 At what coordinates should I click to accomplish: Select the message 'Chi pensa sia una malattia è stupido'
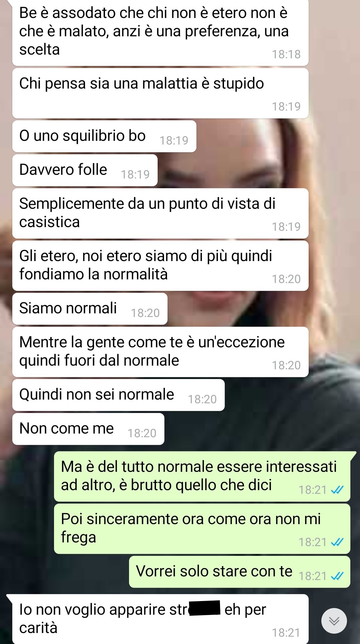tap(160, 93)
